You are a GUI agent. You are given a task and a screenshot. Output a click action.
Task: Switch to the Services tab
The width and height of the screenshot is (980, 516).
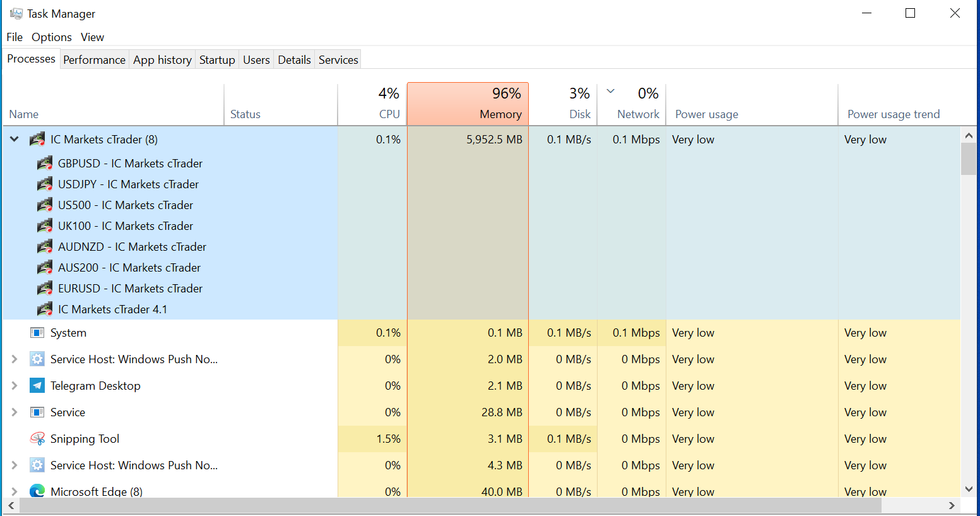(x=338, y=60)
